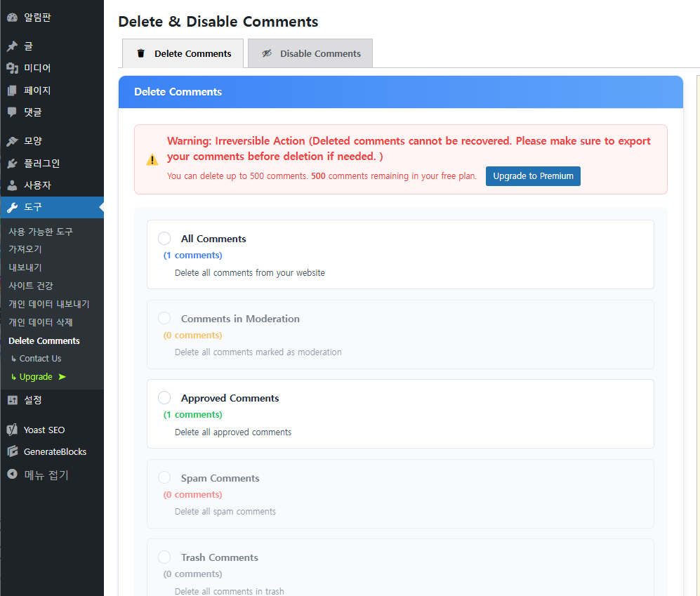Open the 댓글 menu item

click(52, 112)
